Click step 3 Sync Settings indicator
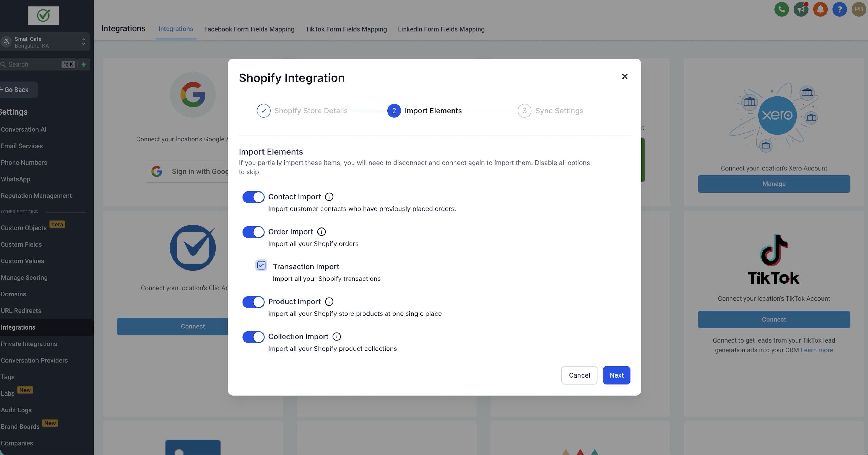 click(551, 111)
